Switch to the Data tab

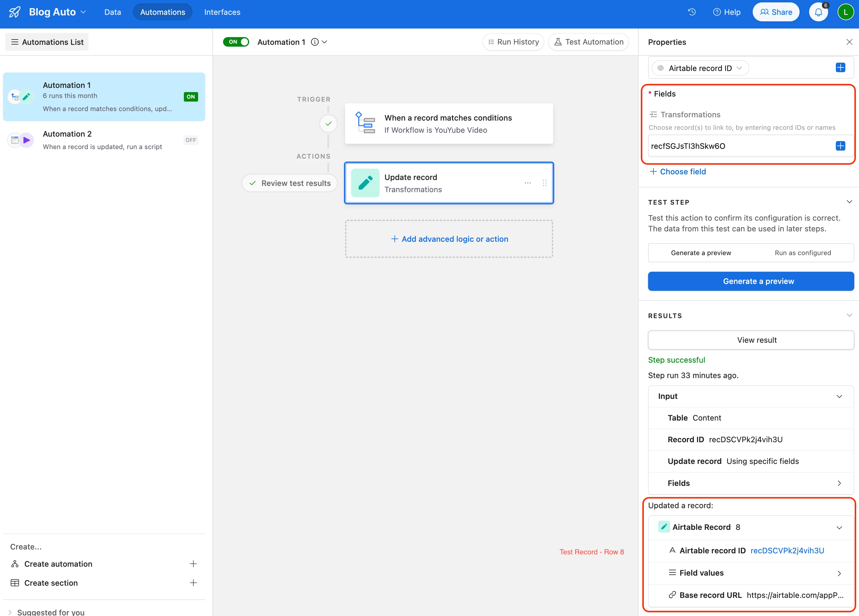(113, 12)
